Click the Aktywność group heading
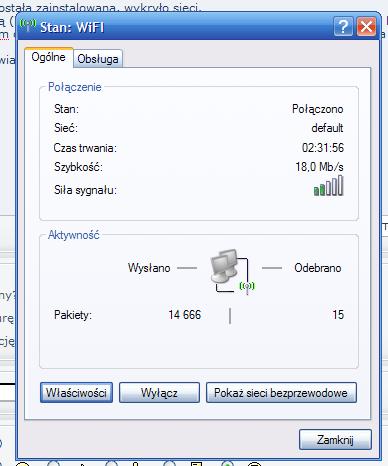The image size is (388, 466). pos(74,235)
